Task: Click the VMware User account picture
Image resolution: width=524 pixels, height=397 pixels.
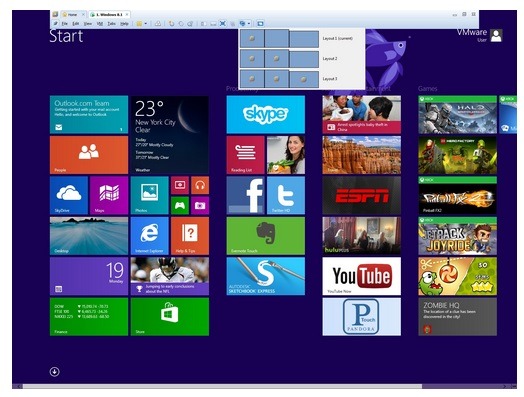Action: 496,35
